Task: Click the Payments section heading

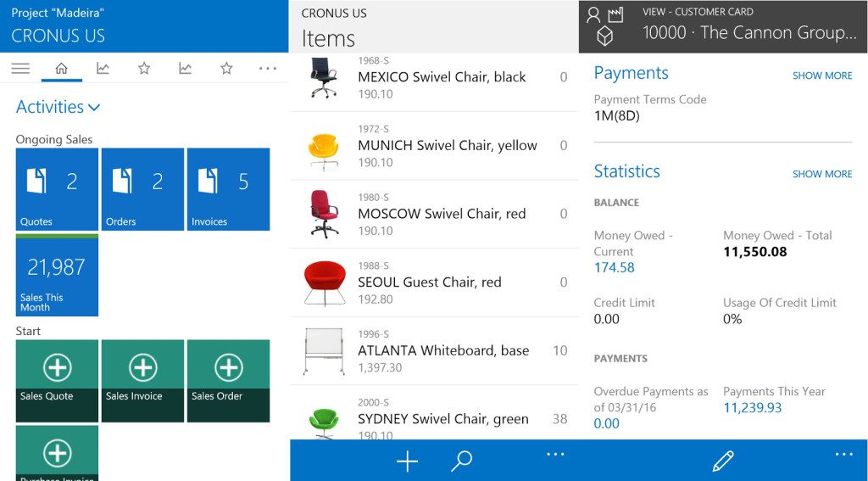Action: (x=631, y=73)
